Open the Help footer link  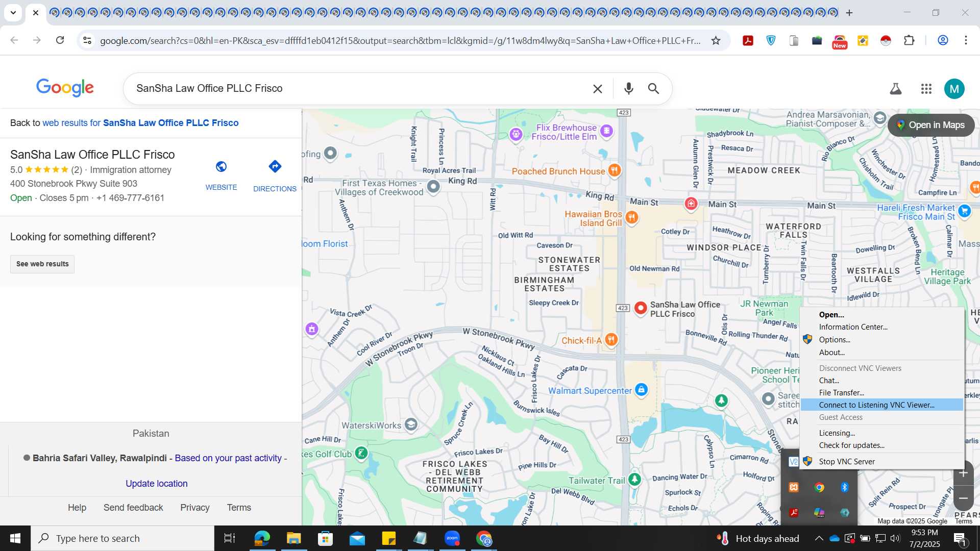(x=77, y=508)
